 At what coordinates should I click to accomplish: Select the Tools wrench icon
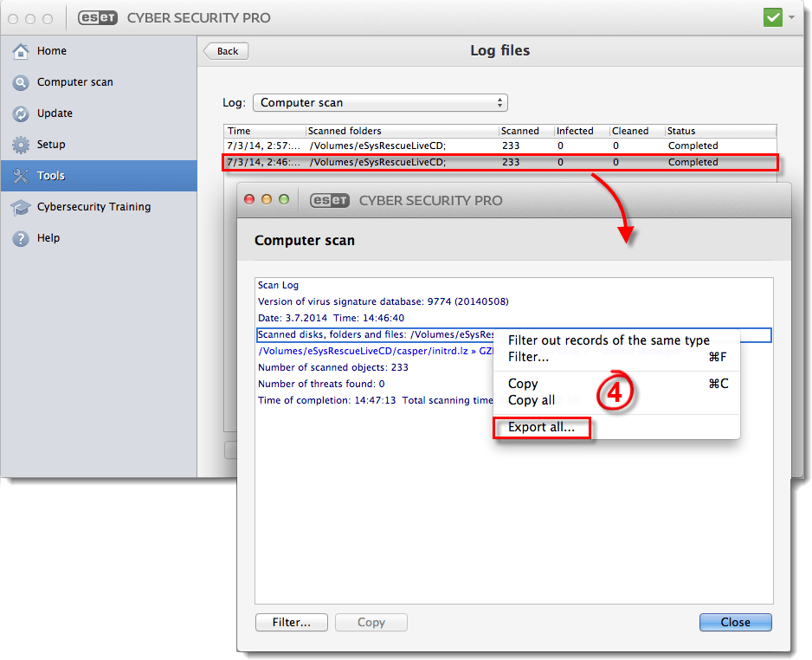point(21,176)
